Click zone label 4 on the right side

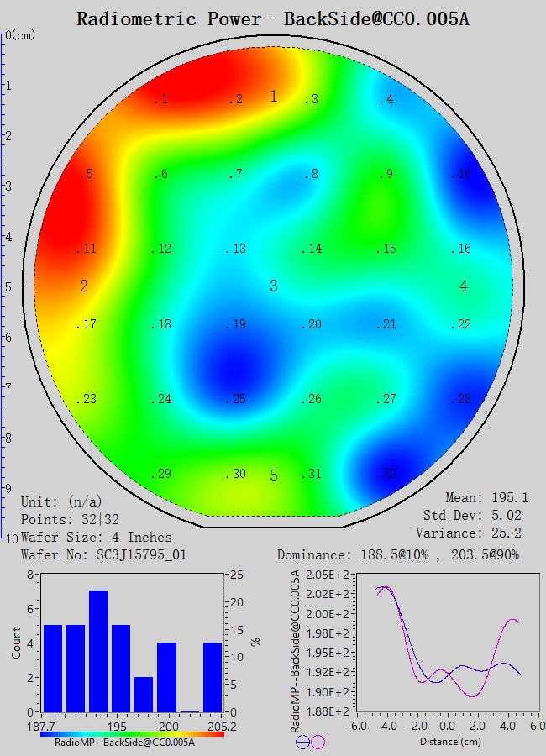point(464,286)
